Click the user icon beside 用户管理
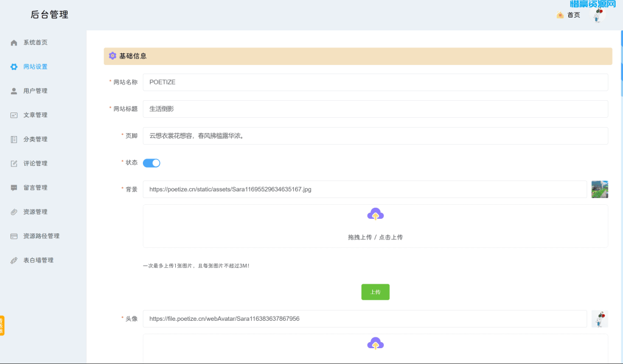This screenshot has width=623, height=364. pos(14,91)
